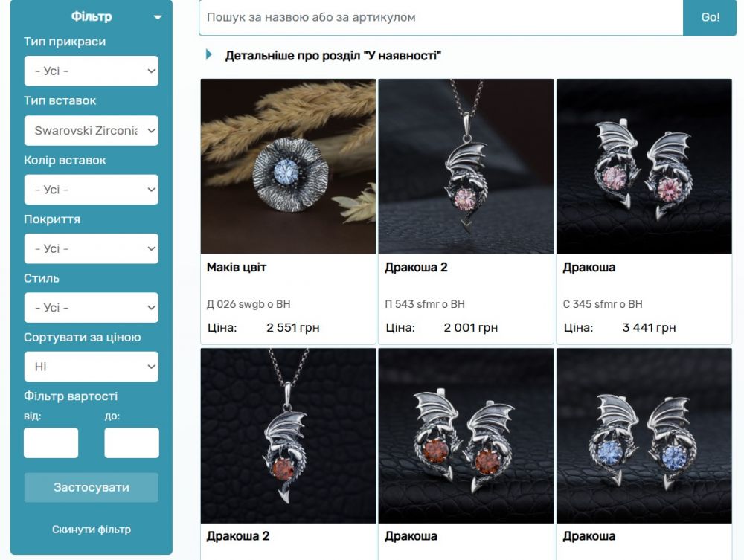Open the Дракоша red earrings photo
The width and height of the screenshot is (744, 560).
(466, 436)
